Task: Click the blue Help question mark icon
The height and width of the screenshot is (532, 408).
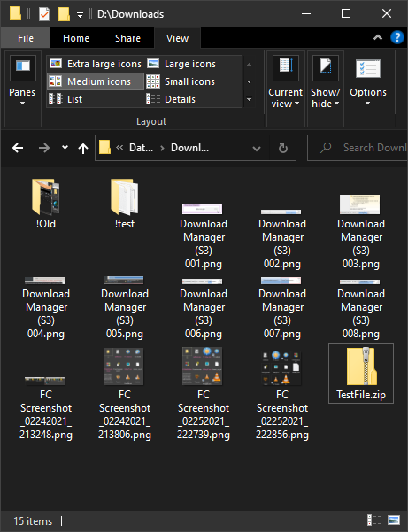Action: pos(396,37)
